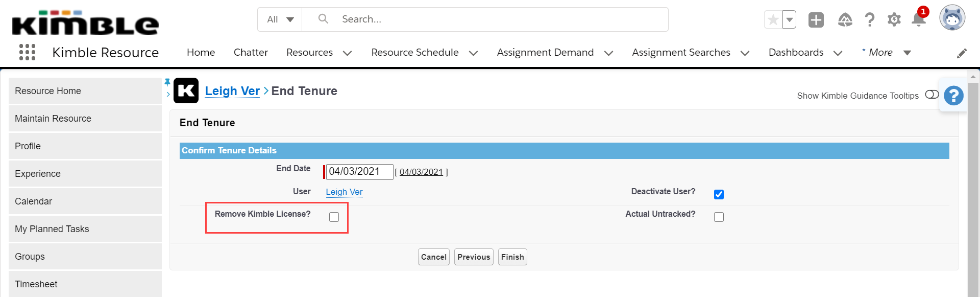980x297 pixels.
Task: Click the End Date input field
Action: pos(359,172)
